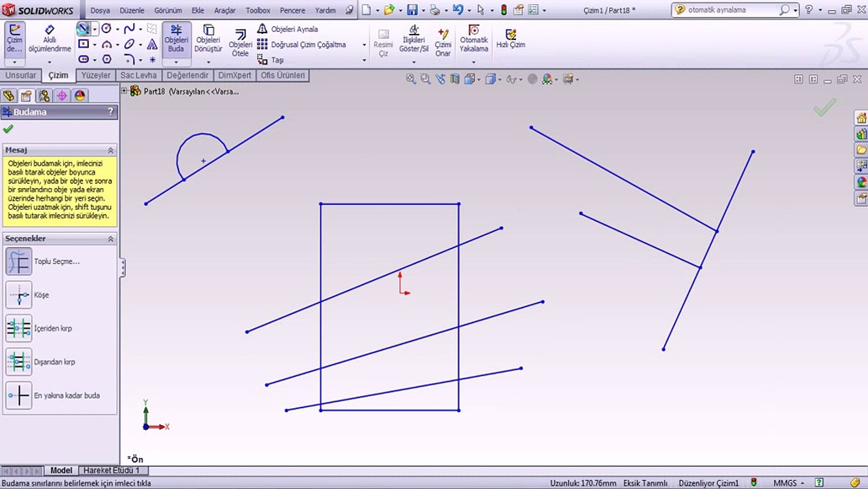Click Objeleri Ötele tool
868x489 pixels.
(x=240, y=42)
